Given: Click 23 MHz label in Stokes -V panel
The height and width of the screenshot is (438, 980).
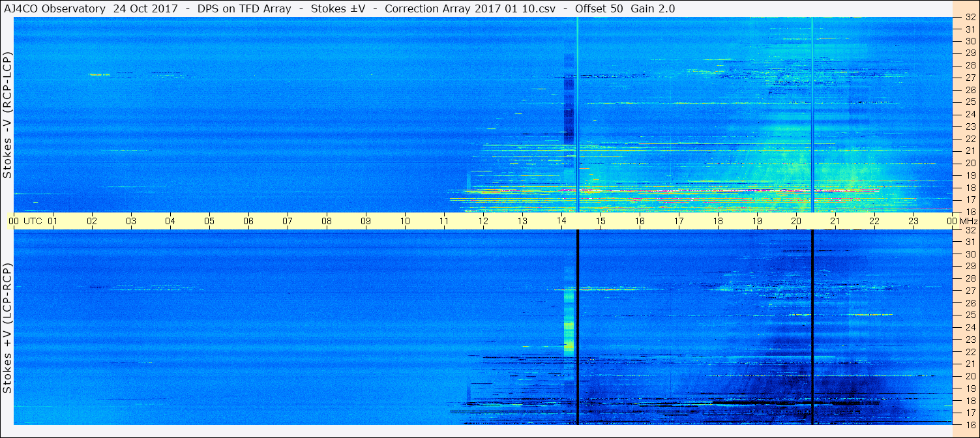Looking at the screenshot, I should [970, 126].
